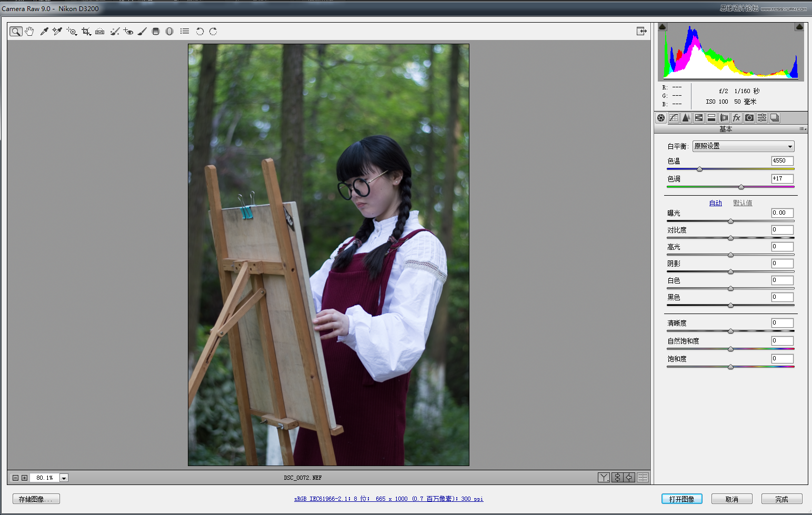This screenshot has height=515, width=812.
Task: Click the Spot Removal brush tool
Action: coord(115,32)
